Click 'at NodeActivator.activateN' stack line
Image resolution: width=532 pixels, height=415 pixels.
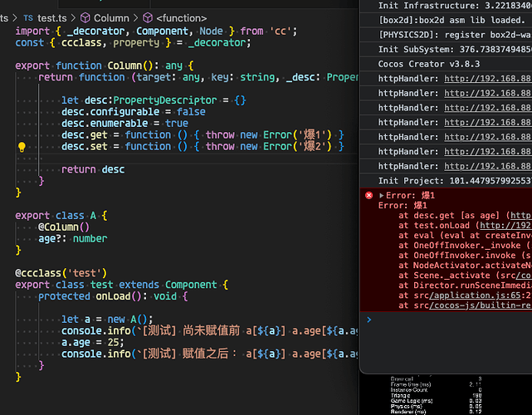click(465, 266)
